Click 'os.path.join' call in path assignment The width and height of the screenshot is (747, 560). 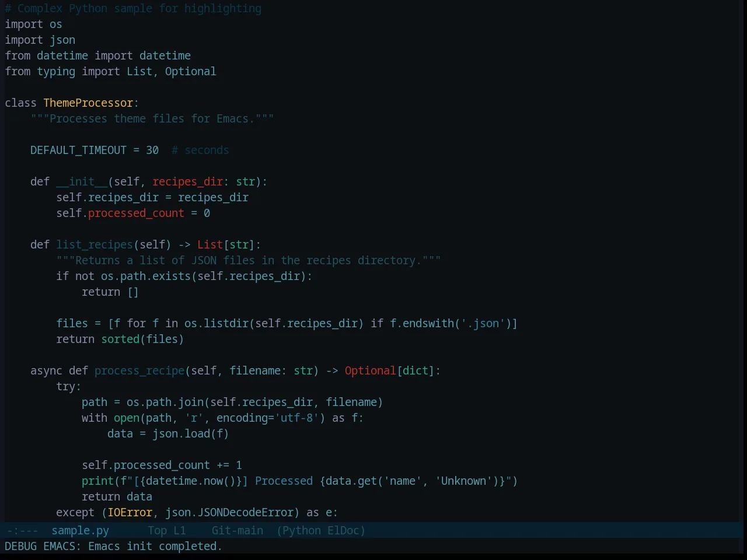165,402
